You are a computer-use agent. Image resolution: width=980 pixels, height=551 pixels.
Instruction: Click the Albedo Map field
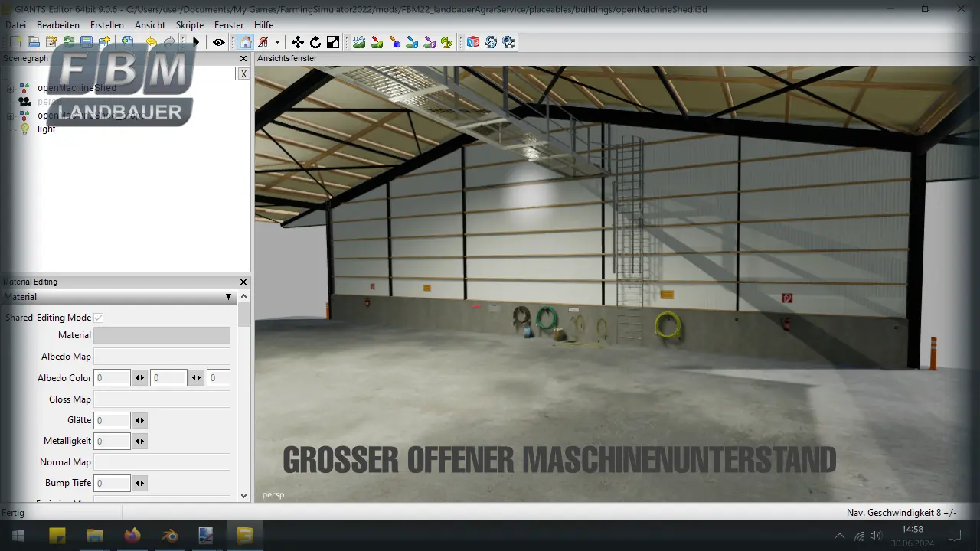coord(162,357)
